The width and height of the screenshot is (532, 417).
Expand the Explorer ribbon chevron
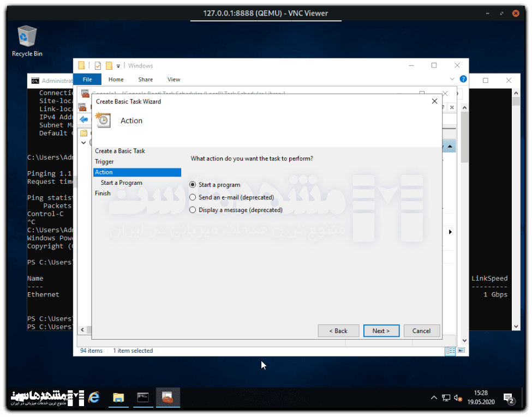pyautogui.click(x=452, y=80)
